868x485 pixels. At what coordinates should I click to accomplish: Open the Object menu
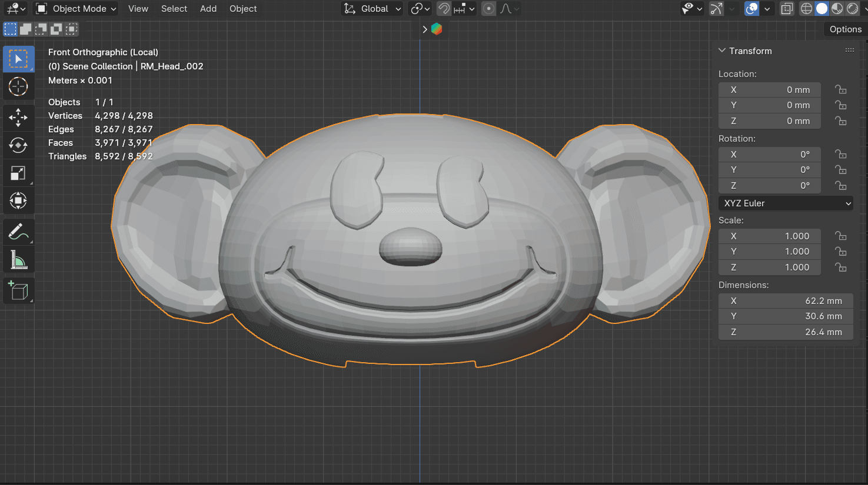[x=243, y=9]
